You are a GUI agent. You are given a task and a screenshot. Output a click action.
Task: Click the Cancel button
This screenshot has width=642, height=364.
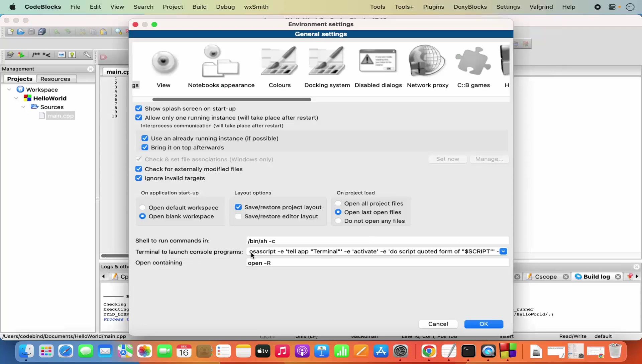(438, 324)
